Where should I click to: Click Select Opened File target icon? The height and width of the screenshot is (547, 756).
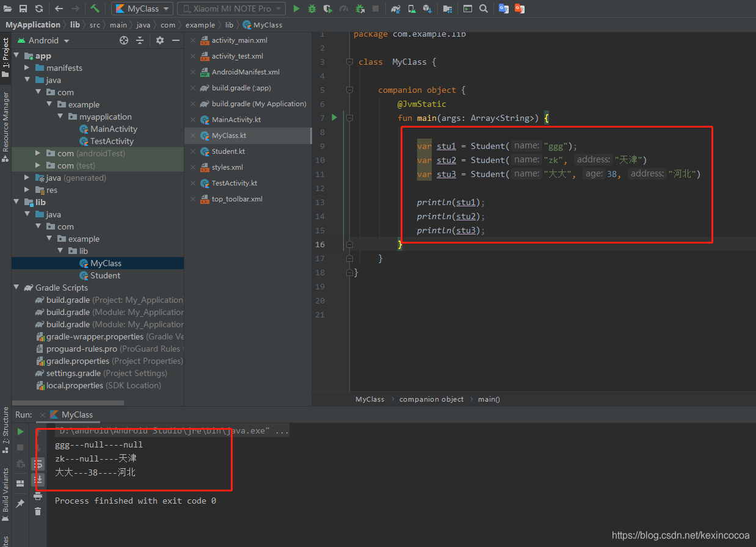coord(124,40)
